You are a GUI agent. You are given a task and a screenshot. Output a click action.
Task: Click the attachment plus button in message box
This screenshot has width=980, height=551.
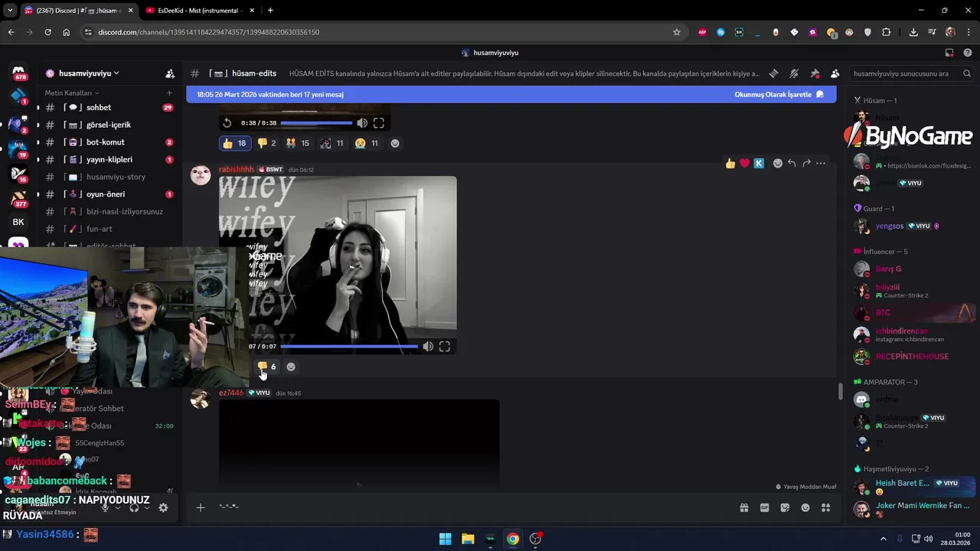pyautogui.click(x=201, y=507)
